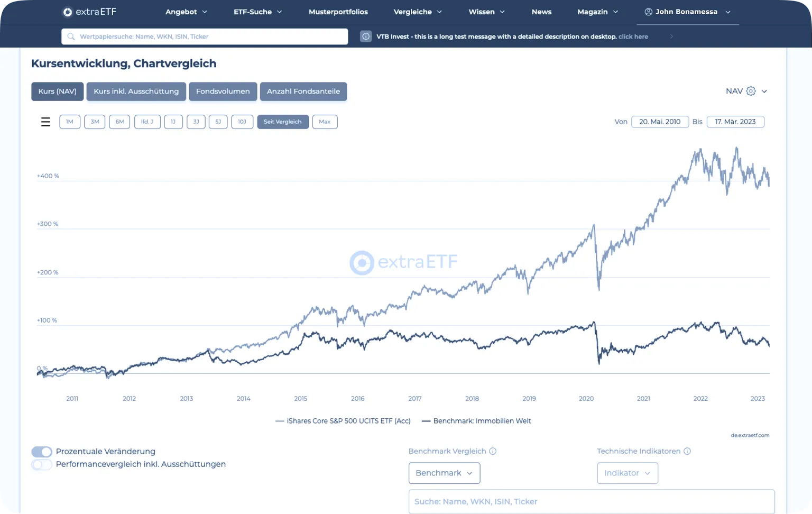Click the search magnifier icon
Screen dimensions: 812x514
[71, 36]
